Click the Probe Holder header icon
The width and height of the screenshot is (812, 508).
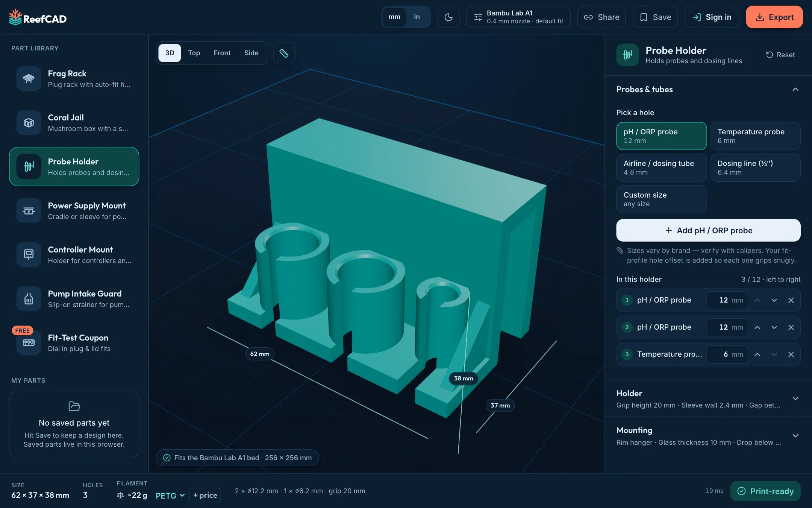(627, 55)
